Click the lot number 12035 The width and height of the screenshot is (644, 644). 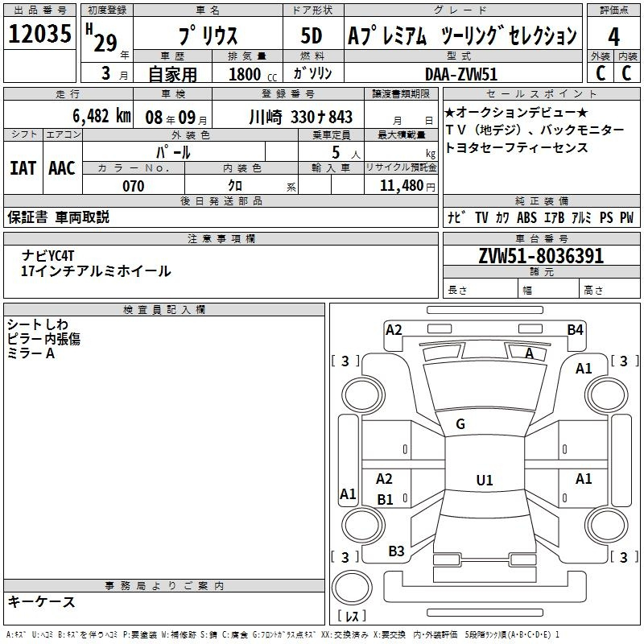pyautogui.click(x=39, y=34)
